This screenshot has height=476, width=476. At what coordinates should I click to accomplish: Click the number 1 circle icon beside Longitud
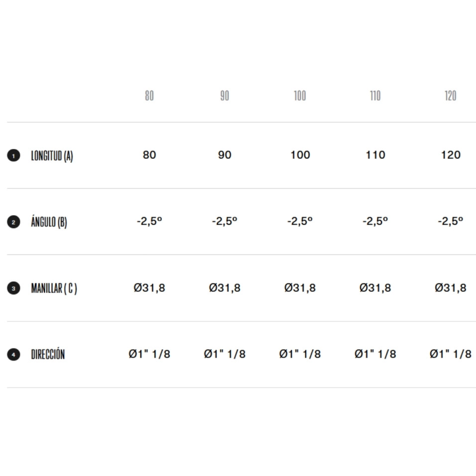(13, 156)
